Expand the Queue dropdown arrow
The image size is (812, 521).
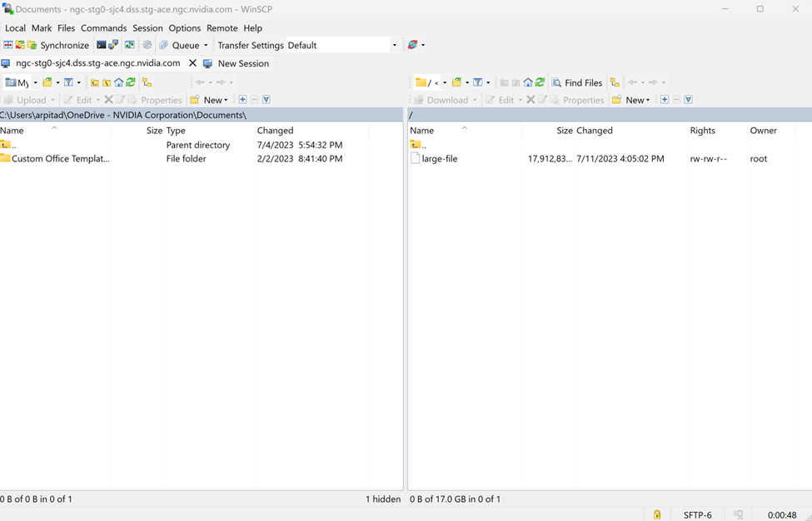206,45
